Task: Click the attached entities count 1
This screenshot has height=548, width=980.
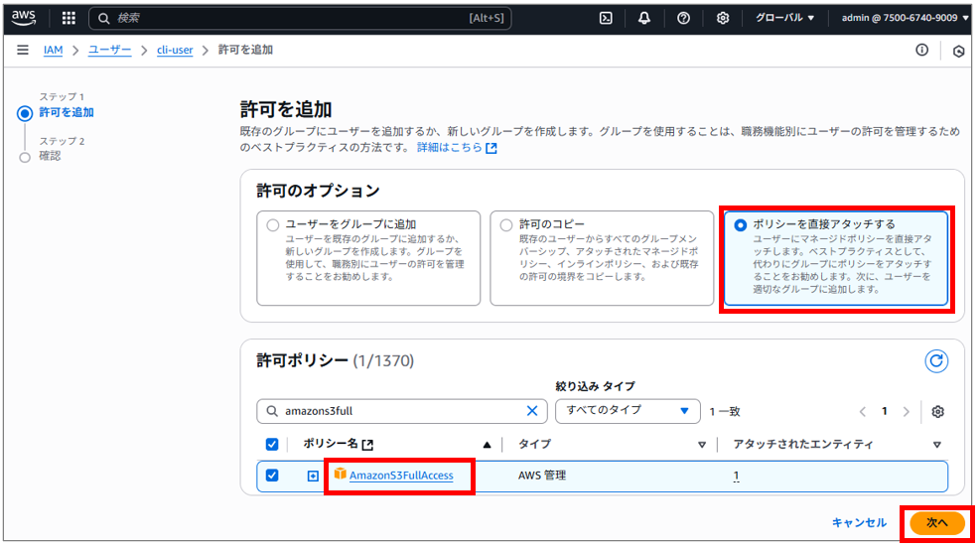Action: 737,476
